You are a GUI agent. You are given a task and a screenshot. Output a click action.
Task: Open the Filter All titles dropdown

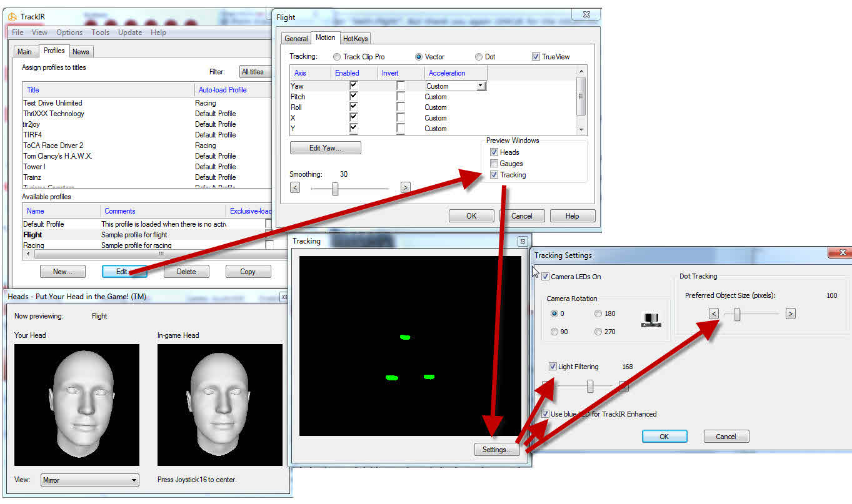click(x=256, y=72)
